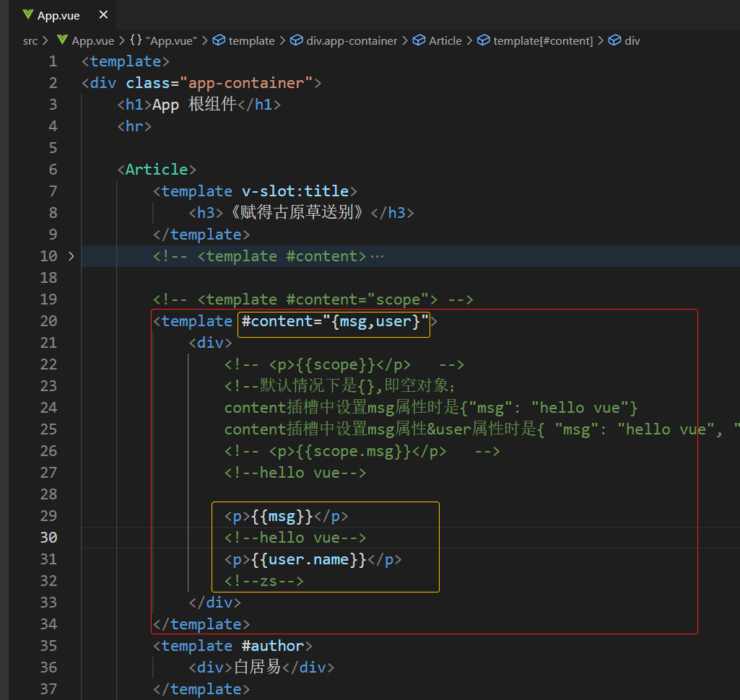This screenshot has height=700, width=740.
Task: Open src breadcrumb folder
Action: [x=30, y=41]
